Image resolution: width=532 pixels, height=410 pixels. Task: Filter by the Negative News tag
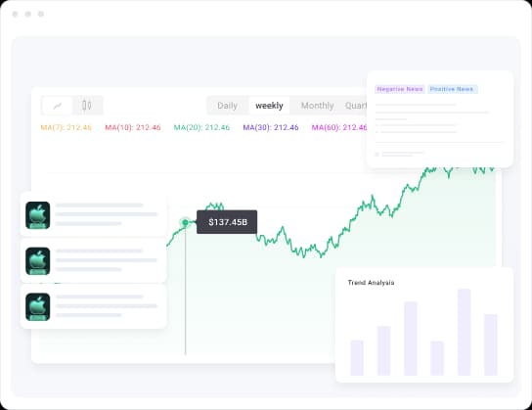(400, 89)
